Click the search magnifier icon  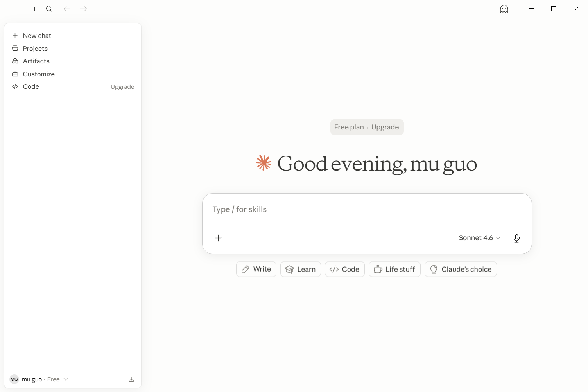click(49, 9)
